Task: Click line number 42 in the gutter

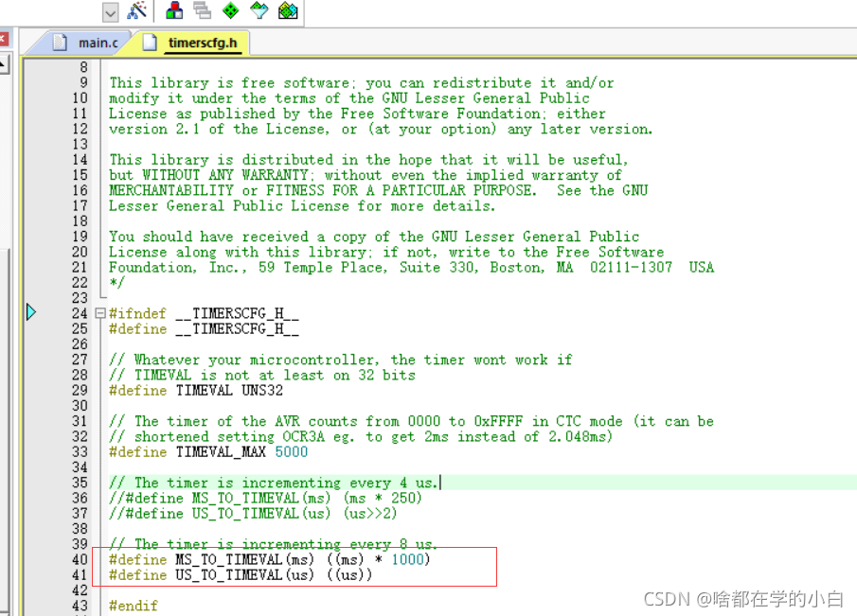Action: click(x=80, y=590)
